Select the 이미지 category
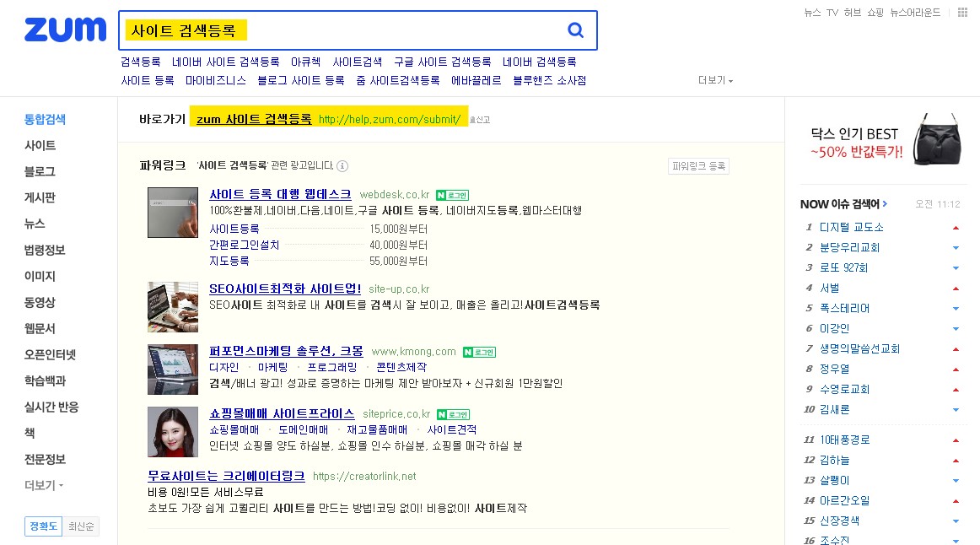Image resolution: width=980 pixels, height=545 pixels. point(40,276)
